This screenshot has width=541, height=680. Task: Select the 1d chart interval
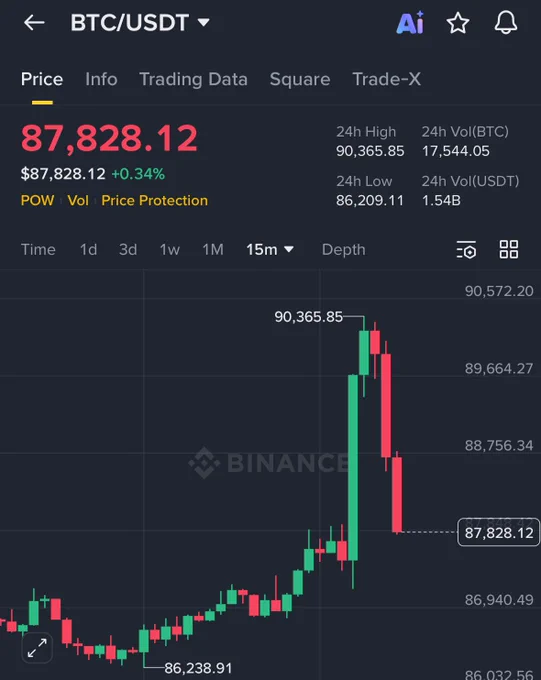(x=88, y=250)
